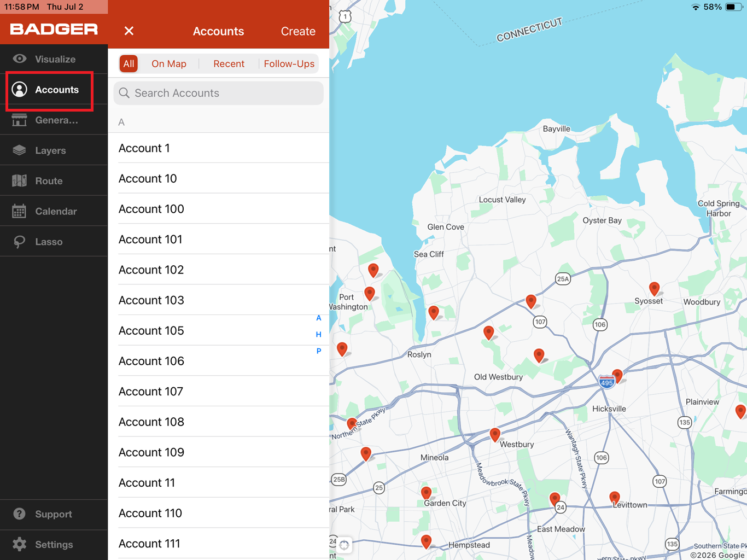The width and height of the screenshot is (747, 560).
Task: Open Account 107
Action: tap(219, 392)
